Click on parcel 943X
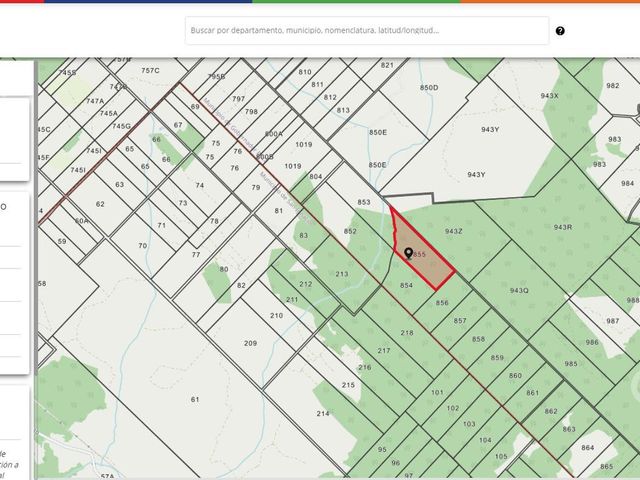The image size is (640, 480). (x=549, y=96)
